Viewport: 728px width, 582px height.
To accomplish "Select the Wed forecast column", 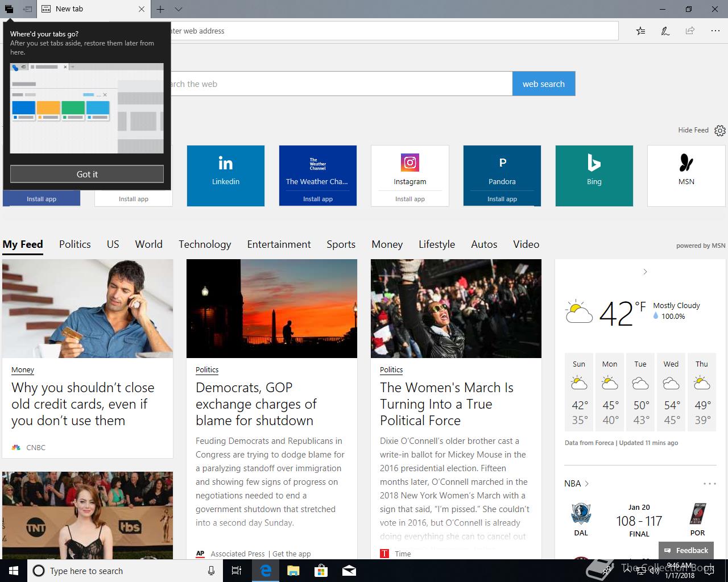I will coord(671,392).
